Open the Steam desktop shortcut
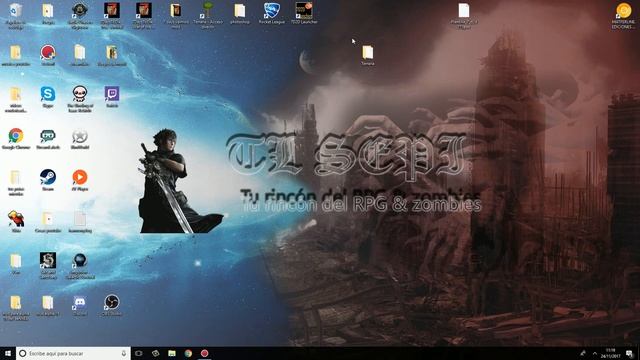640x360 pixels. [x=48, y=177]
